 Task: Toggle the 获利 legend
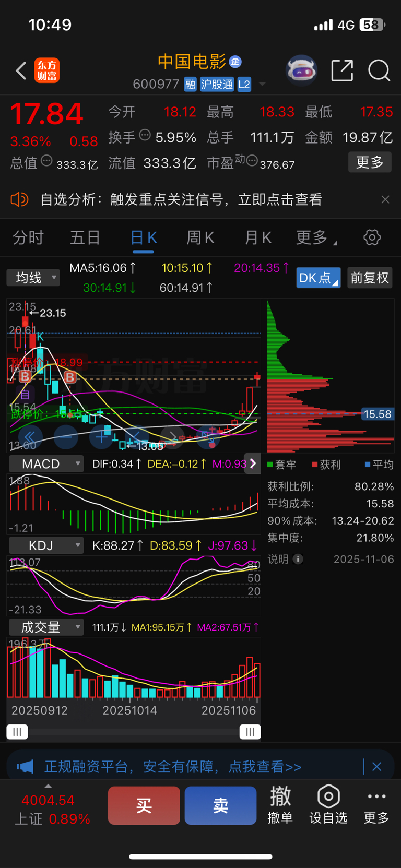coord(326,465)
